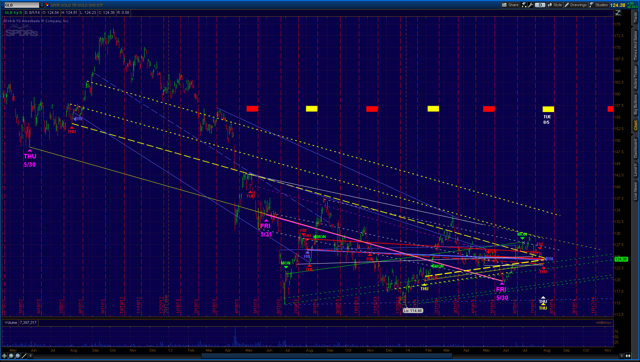Click the green 124.38 price axis bubble
The image size is (640, 362).
pyautogui.click(x=620, y=259)
